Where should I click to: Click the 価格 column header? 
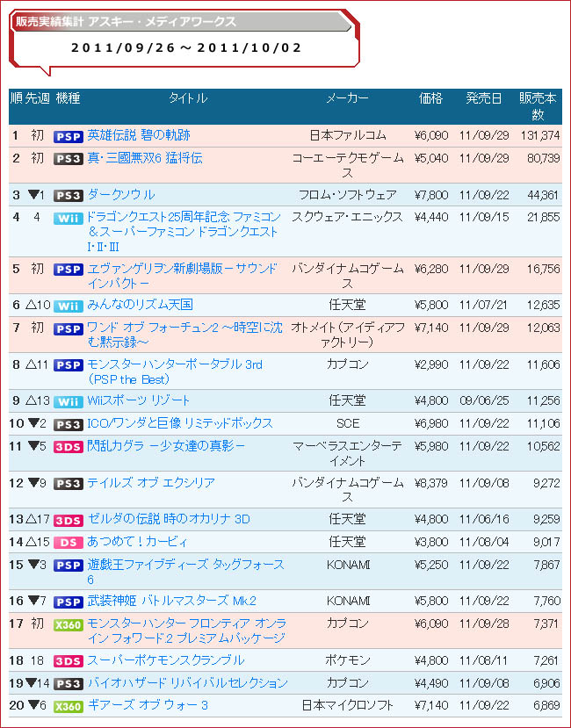pyautogui.click(x=430, y=98)
